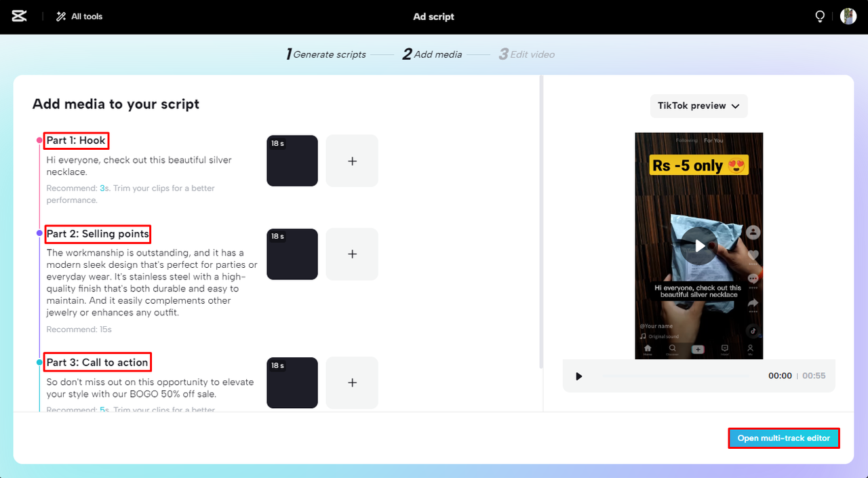This screenshot has height=478, width=868.
Task: Open the All tools menu
Action: (79, 16)
